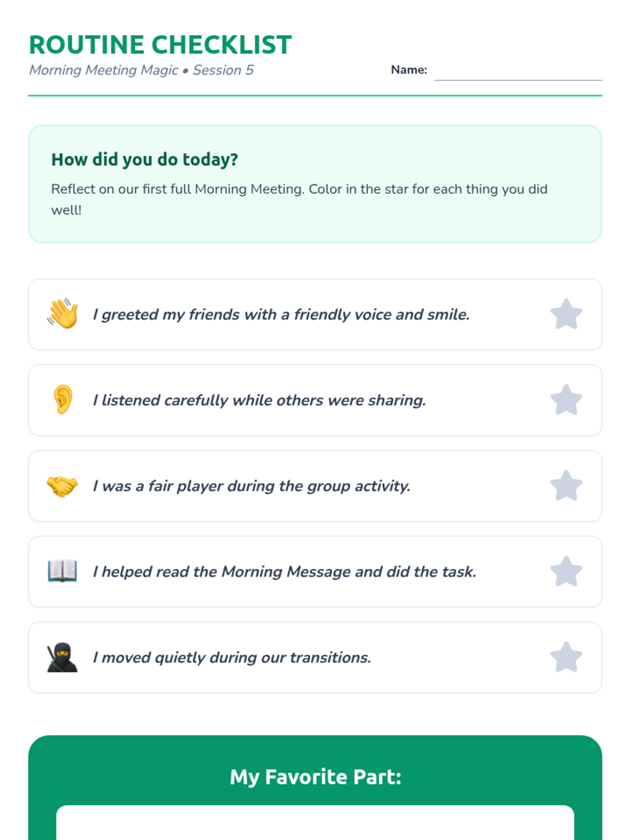Click the handshake emoji icon
This screenshot has width=630, height=840.
[62, 486]
